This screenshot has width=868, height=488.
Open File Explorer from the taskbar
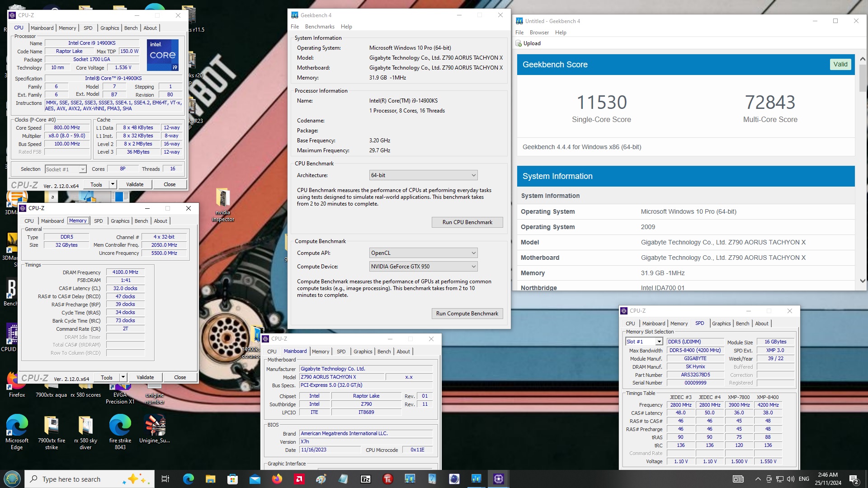click(x=210, y=479)
